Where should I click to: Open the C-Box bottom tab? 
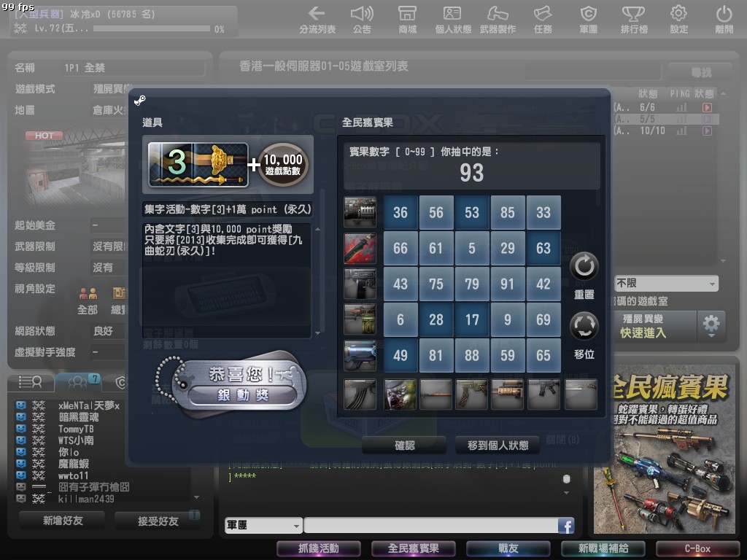tap(698, 548)
